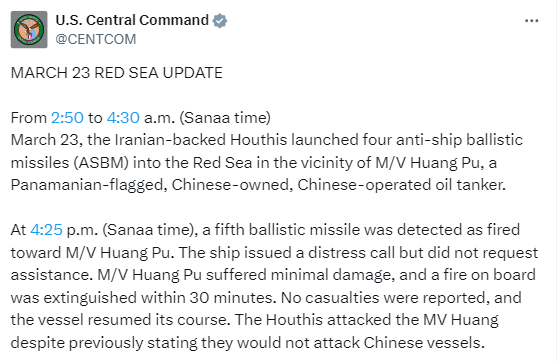Click the '(ASBM)' abbreviation in the post
Screen dimensions: 560x361
101,163
